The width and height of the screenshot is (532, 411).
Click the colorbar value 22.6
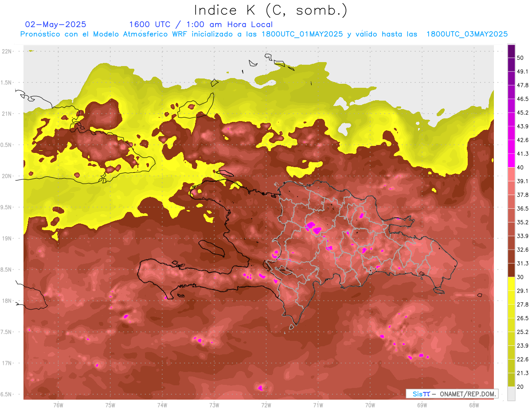click(x=523, y=359)
